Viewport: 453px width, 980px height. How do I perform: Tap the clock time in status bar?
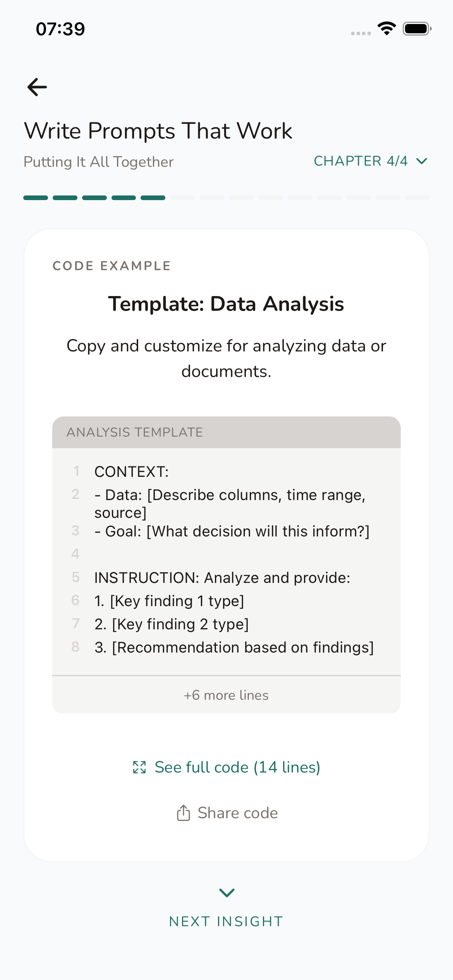[60, 29]
